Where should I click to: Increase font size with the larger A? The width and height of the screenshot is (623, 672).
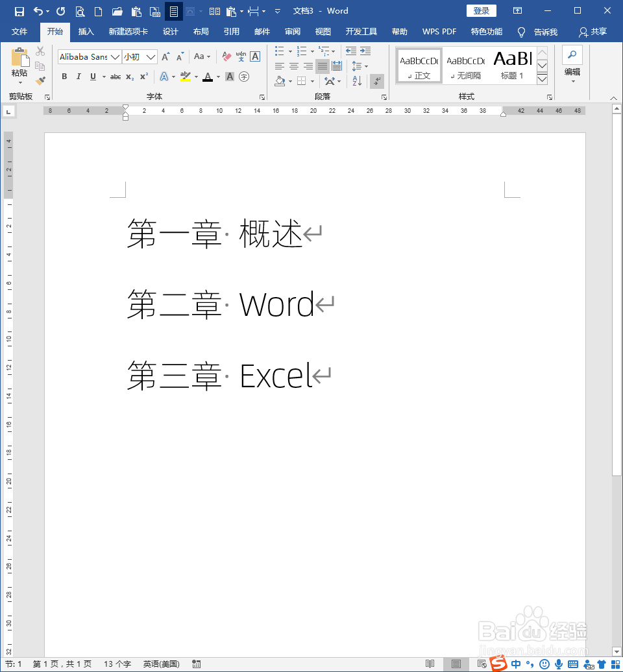(165, 56)
